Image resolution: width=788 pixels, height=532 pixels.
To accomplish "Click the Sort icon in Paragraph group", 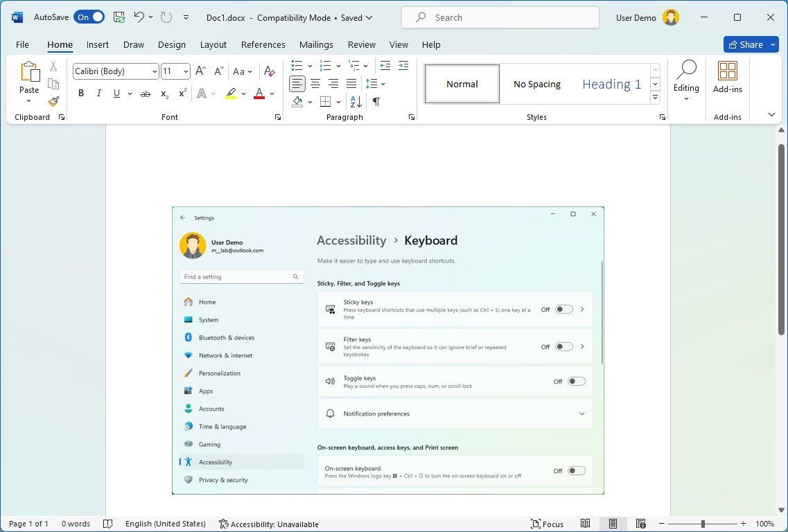I will click(x=356, y=102).
